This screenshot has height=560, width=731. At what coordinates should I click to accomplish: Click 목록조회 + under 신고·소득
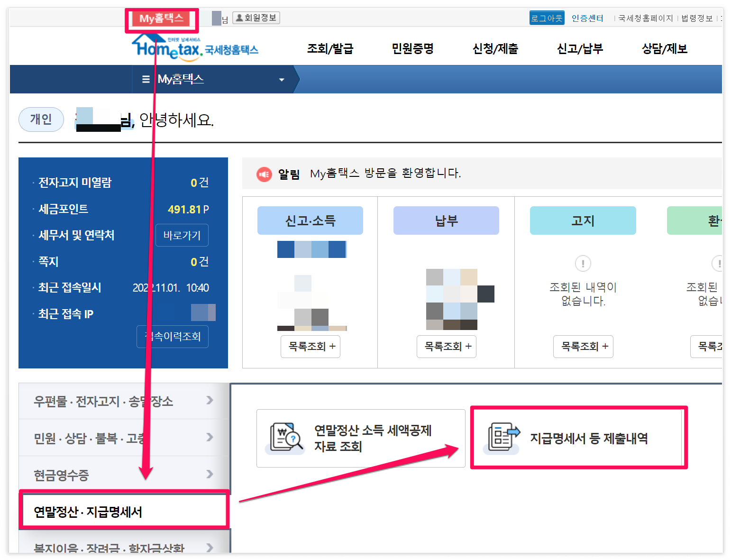tap(311, 347)
